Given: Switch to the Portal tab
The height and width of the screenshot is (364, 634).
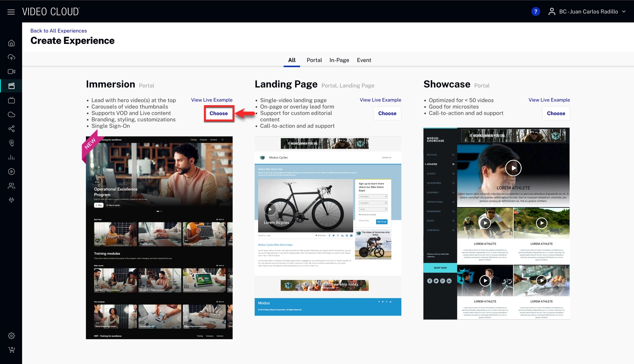Looking at the screenshot, I should [x=314, y=60].
